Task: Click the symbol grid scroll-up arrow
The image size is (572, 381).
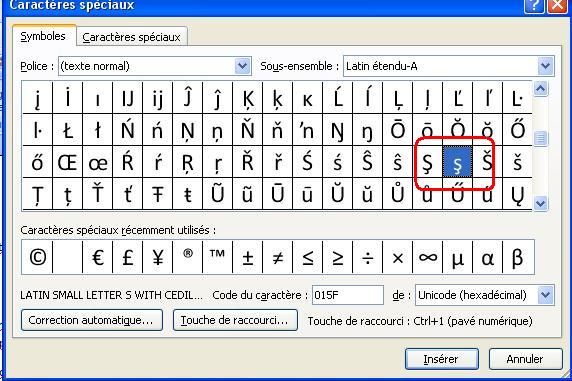Action: click(x=541, y=89)
